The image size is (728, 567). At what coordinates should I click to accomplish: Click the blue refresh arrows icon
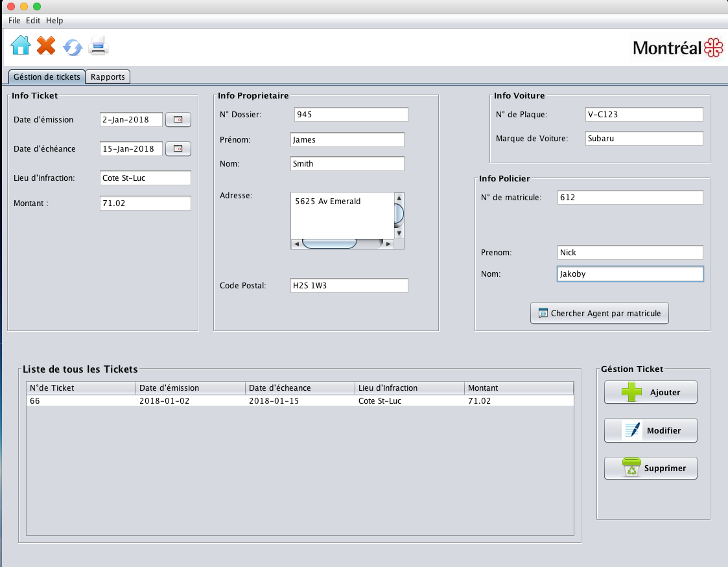(x=73, y=47)
